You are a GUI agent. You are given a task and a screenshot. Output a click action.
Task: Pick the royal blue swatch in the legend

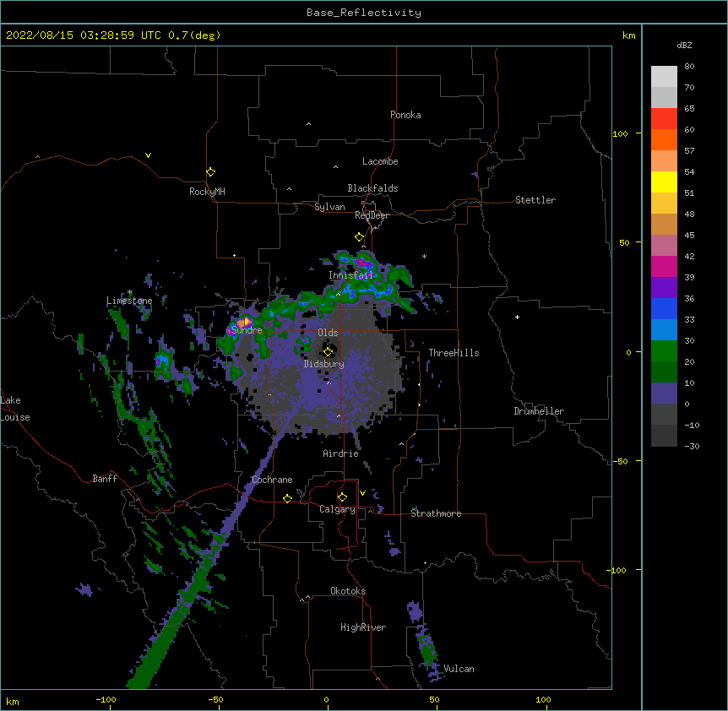(x=664, y=308)
